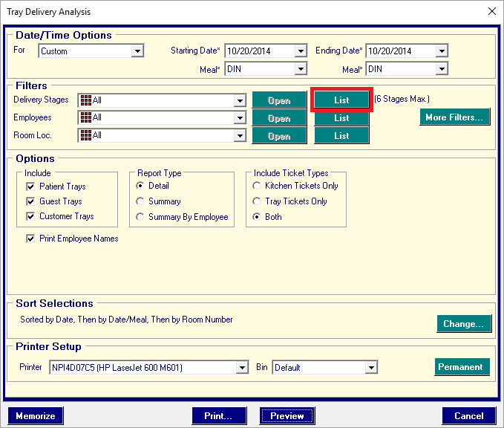
Task: Select Kitchen Tickets Only option
Action: tap(257, 186)
